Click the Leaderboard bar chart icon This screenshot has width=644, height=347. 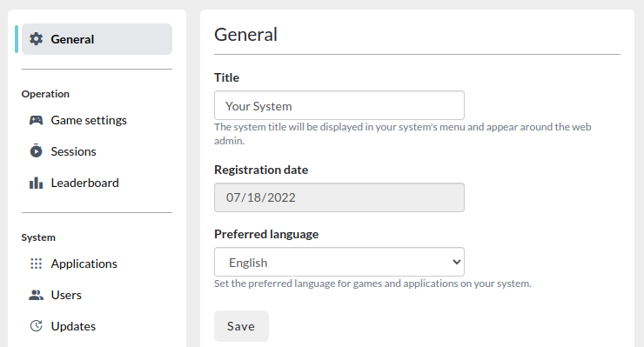point(37,183)
